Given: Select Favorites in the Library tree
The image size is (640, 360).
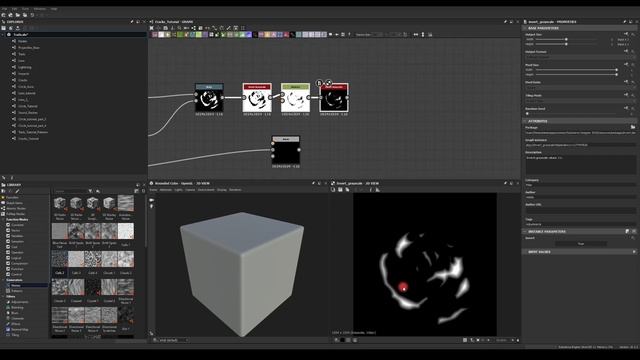Looking at the screenshot, I should (x=12, y=198).
